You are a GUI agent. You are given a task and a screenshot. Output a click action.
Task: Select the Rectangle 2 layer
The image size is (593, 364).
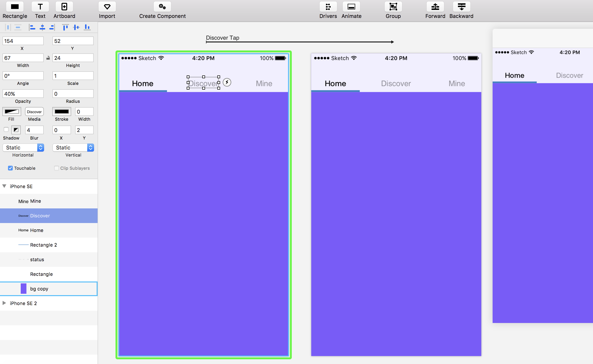[x=49, y=245]
